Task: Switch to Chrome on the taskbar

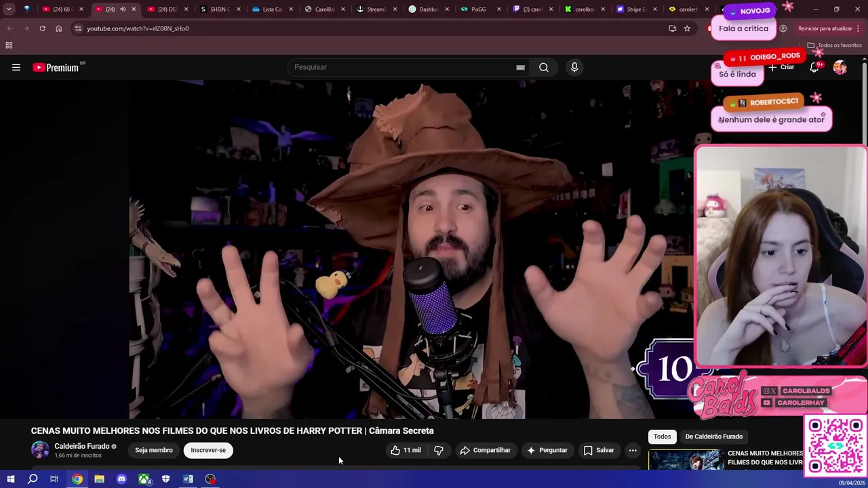Action: tap(77, 479)
